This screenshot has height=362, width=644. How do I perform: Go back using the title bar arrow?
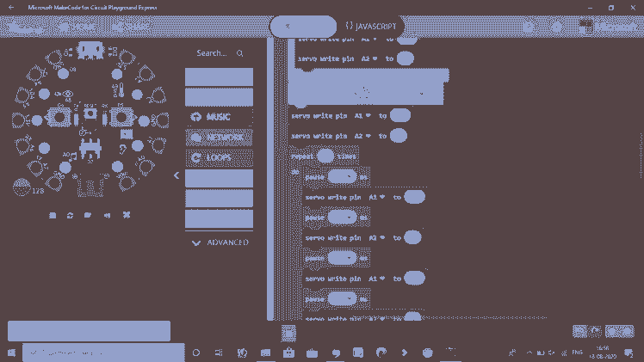(x=11, y=8)
